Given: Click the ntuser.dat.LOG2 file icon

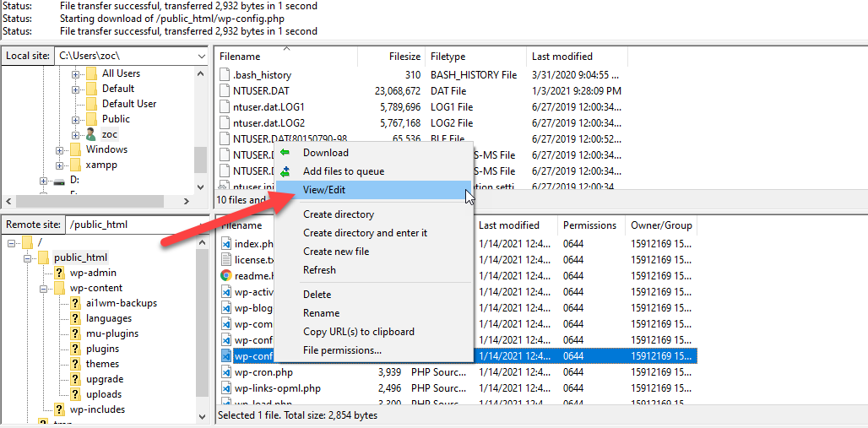Looking at the screenshot, I should [x=225, y=123].
